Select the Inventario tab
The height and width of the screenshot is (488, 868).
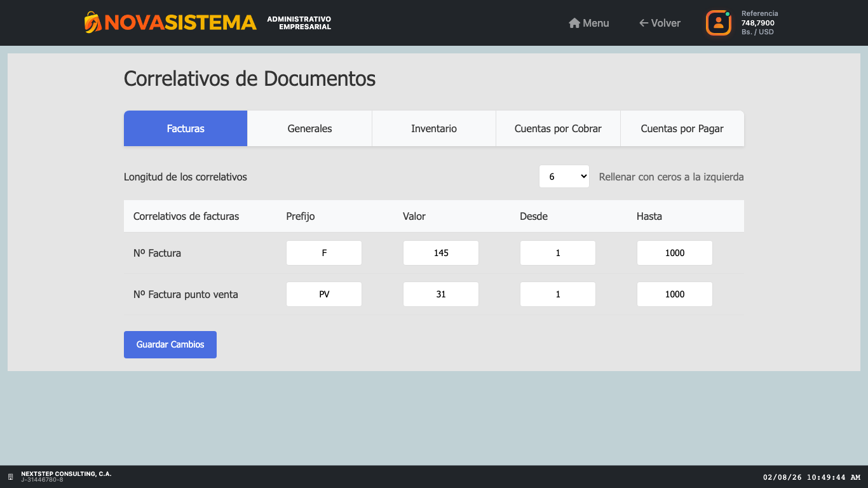(434, 128)
